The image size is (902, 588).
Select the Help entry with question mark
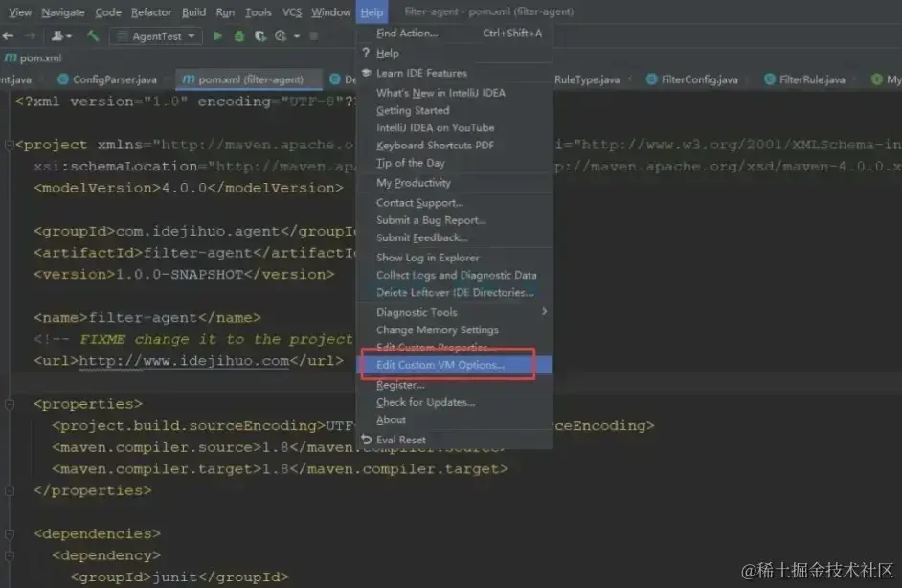pyautogui.click(x=455, y=54)
